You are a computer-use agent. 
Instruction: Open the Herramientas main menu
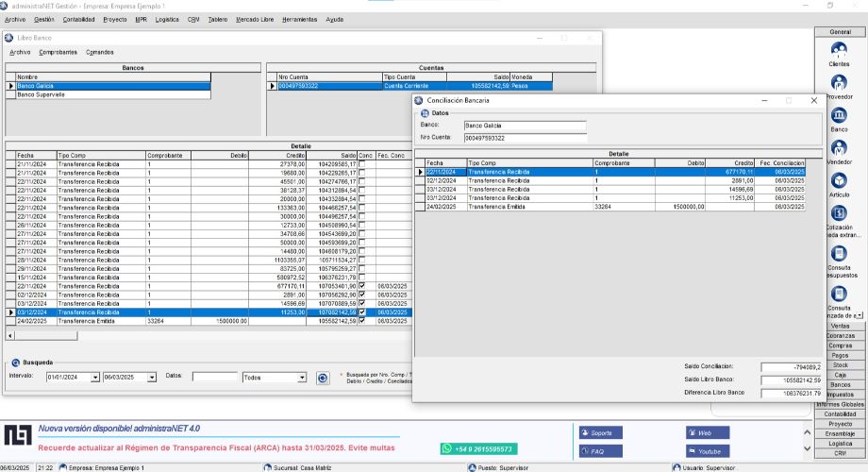[x=299, y=20]
